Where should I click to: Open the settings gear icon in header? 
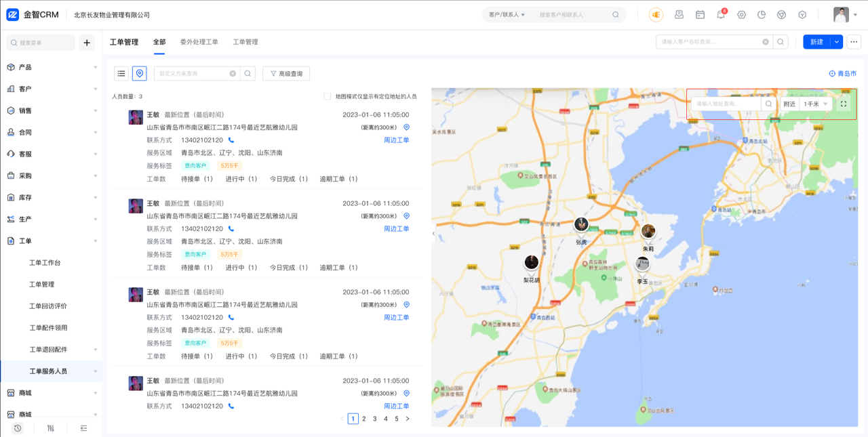pos(741,15)
